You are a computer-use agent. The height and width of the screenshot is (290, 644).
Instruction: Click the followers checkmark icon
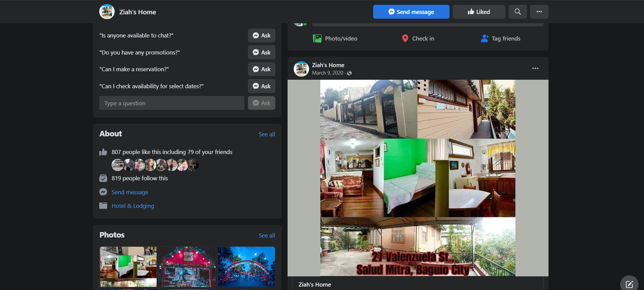pos(103,178)
